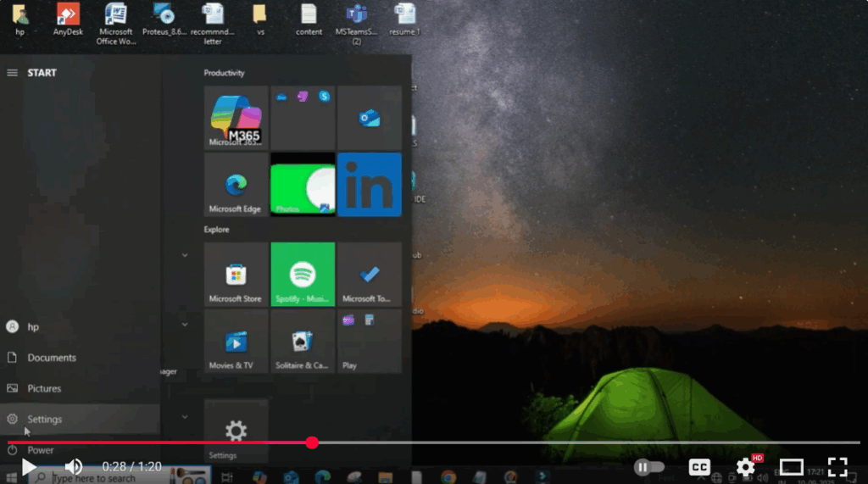
Task: Open the Microsoft To Do tile
Action: 370,274
